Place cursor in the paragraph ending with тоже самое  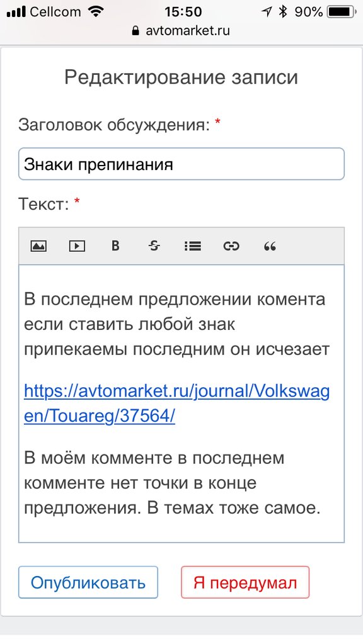tap(172, 483)
